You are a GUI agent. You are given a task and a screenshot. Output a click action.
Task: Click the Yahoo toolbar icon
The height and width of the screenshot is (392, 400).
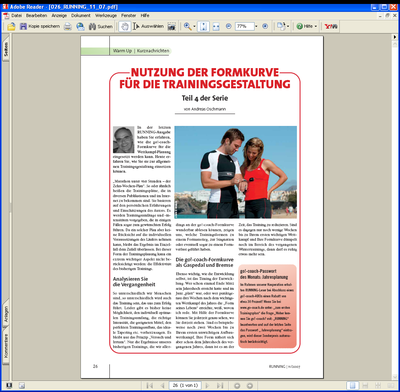tap(331, 27)
